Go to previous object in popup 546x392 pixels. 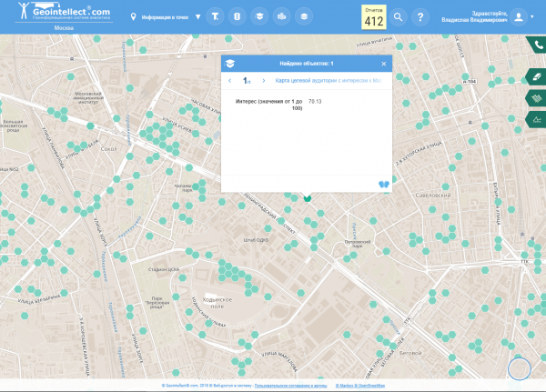point(230,81)
